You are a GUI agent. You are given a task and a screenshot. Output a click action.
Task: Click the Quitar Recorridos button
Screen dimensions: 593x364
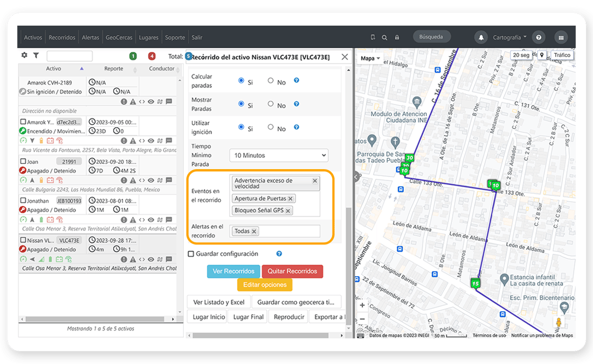tap(292, 271)
